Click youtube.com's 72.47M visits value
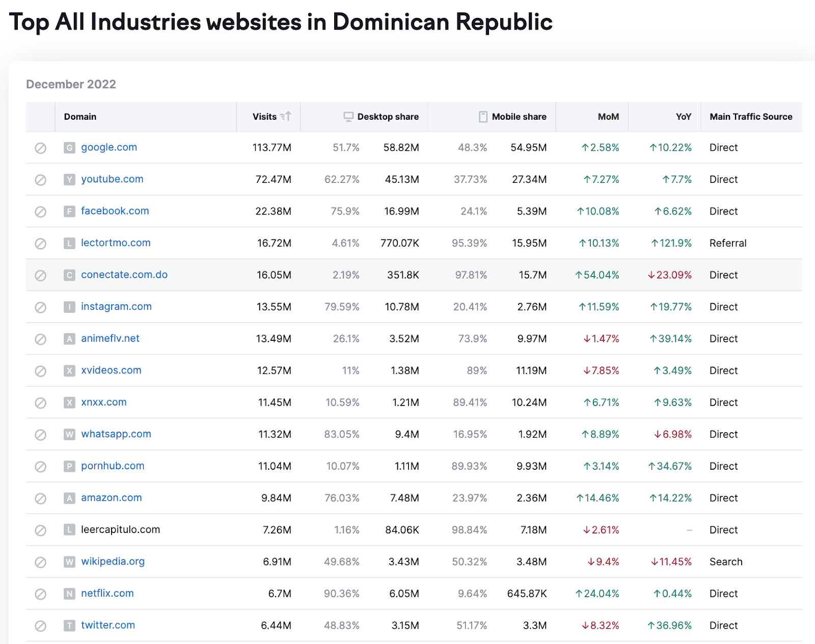The image size is (815, 644). pos(274,179)
